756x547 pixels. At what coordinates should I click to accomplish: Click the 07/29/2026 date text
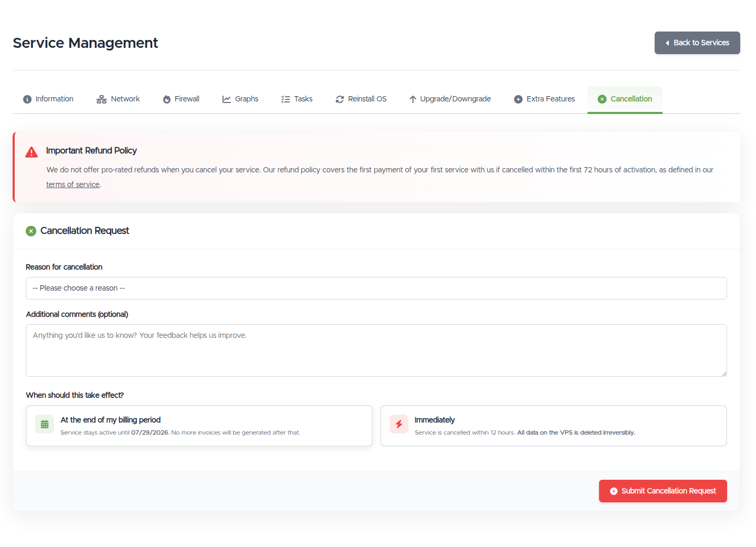click(150, 433)
